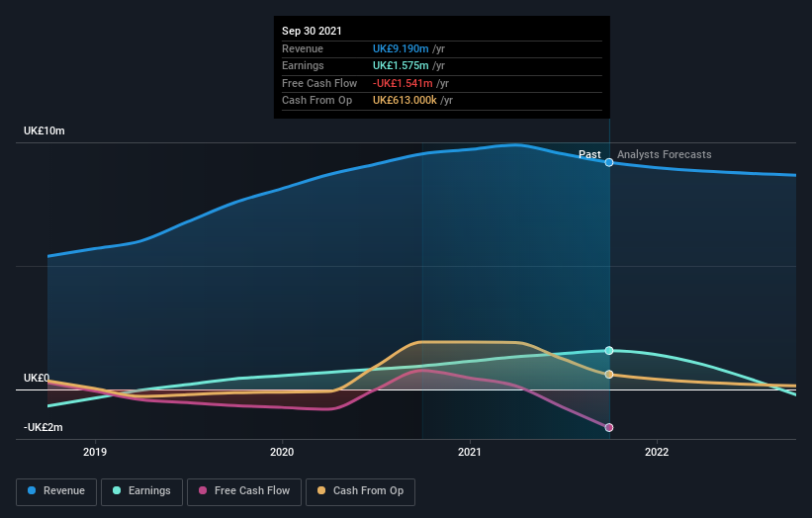The width and height of the screenshot is (812, 518).
Task: Click the UK£613.000k cash from op value
Action: (405, 101)
